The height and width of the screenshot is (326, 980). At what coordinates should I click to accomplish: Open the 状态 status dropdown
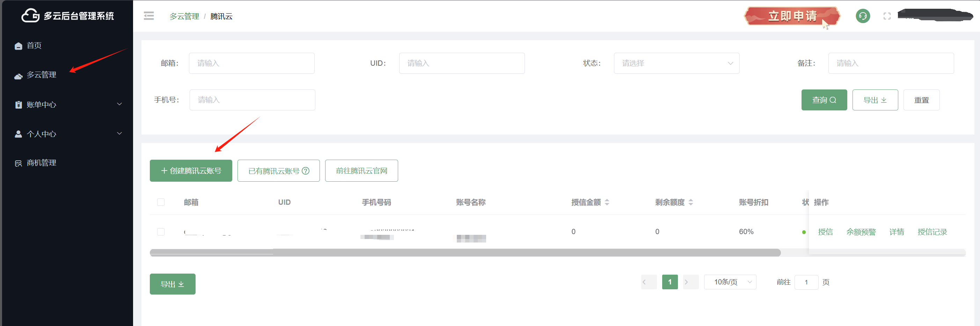(x=676, y=63)
